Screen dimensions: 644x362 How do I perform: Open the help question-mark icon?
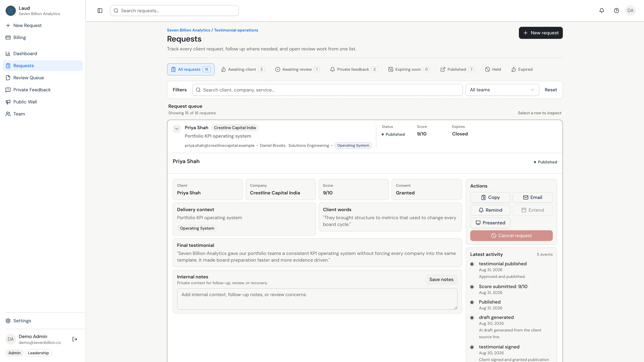click(616, 11)
